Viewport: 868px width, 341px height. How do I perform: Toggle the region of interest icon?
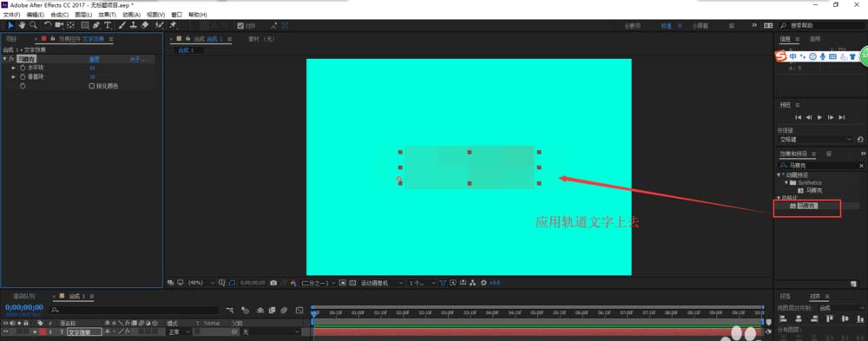coord(342,282)
